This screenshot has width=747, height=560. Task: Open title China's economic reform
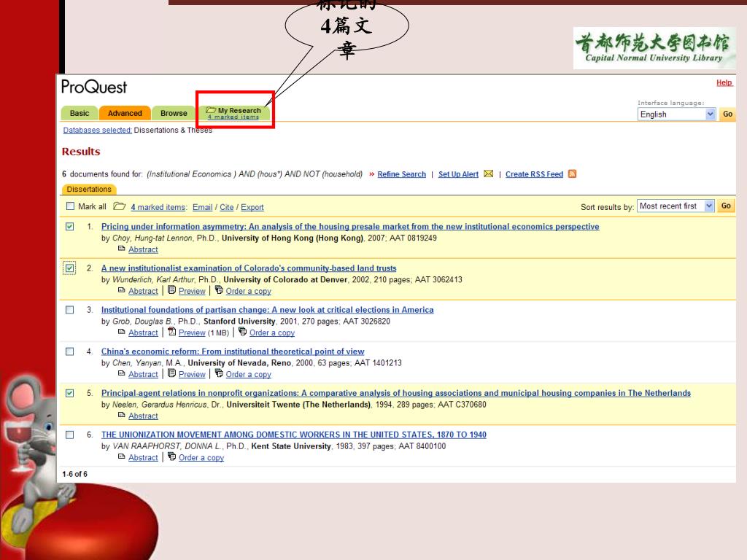coord(233,351)
